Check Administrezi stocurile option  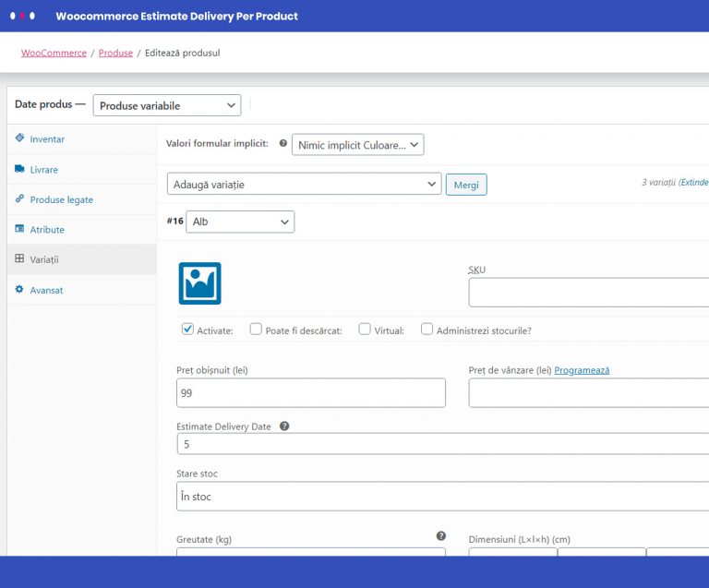(427, 329)
